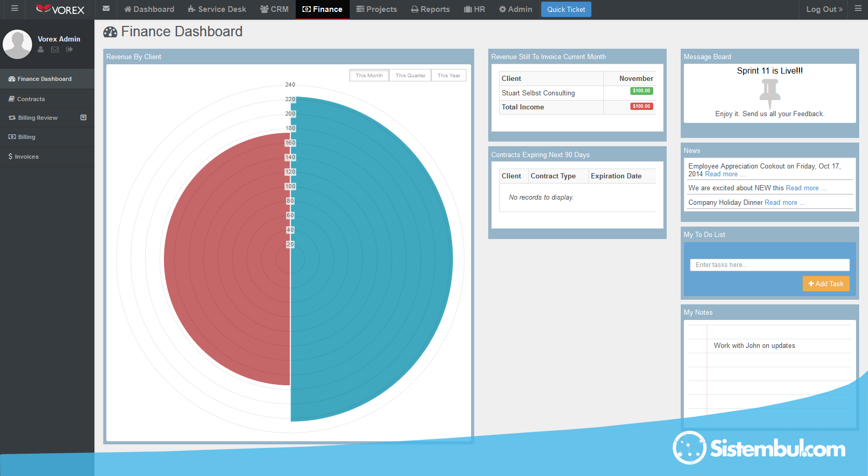This screenshot has height=476, width=868.
Task: Click the pushpin icon on Message Board
Action: tap(769, 93)
